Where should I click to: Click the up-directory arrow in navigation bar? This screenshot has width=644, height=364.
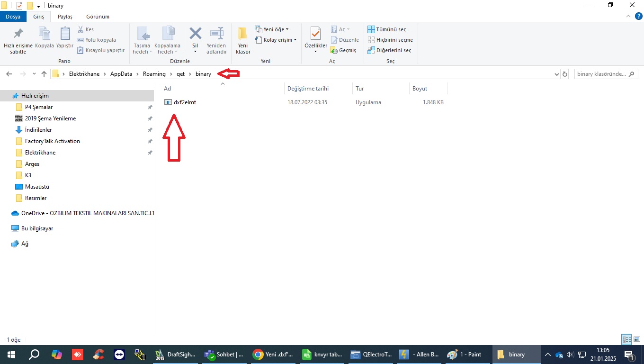coord(44,74)
